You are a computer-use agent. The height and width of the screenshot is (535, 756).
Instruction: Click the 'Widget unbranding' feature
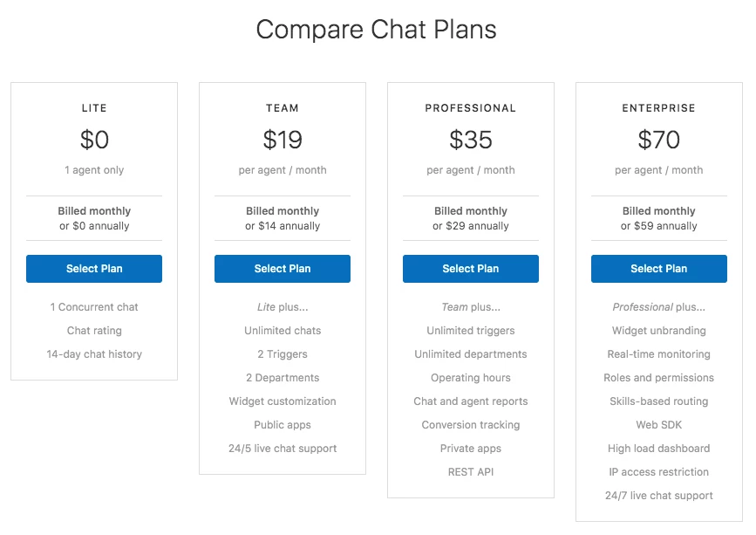[x=658, y=331]
